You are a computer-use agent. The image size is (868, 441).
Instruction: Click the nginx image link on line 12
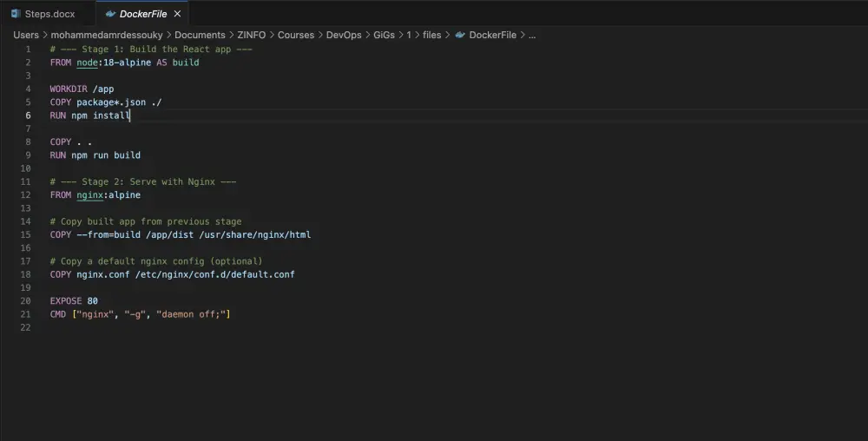point(89,195)
